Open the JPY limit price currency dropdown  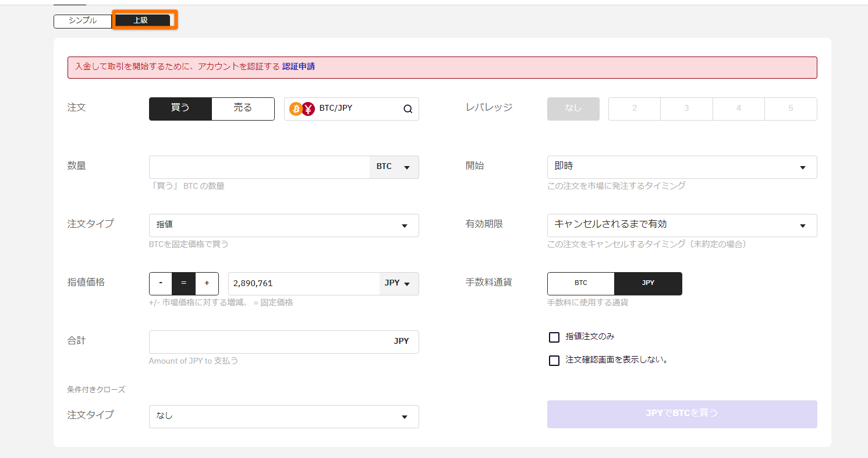pyautogui.click(x=399, y=284)
